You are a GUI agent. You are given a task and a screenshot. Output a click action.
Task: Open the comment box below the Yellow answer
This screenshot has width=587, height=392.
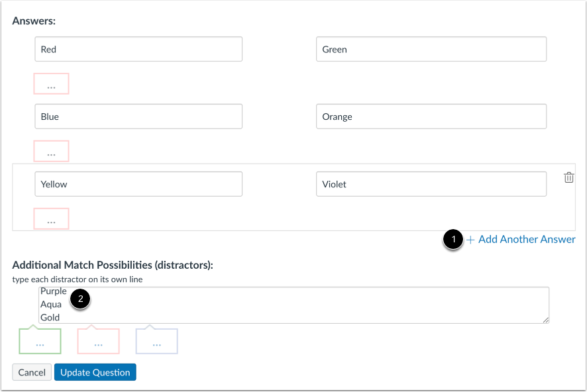(51, 219)
